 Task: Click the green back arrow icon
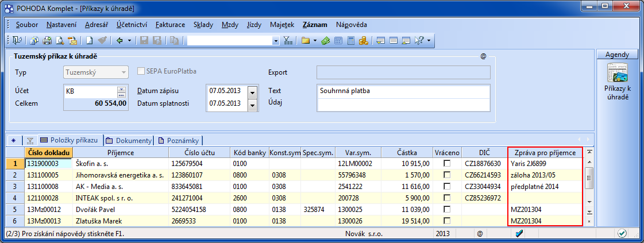coord(119,40)
